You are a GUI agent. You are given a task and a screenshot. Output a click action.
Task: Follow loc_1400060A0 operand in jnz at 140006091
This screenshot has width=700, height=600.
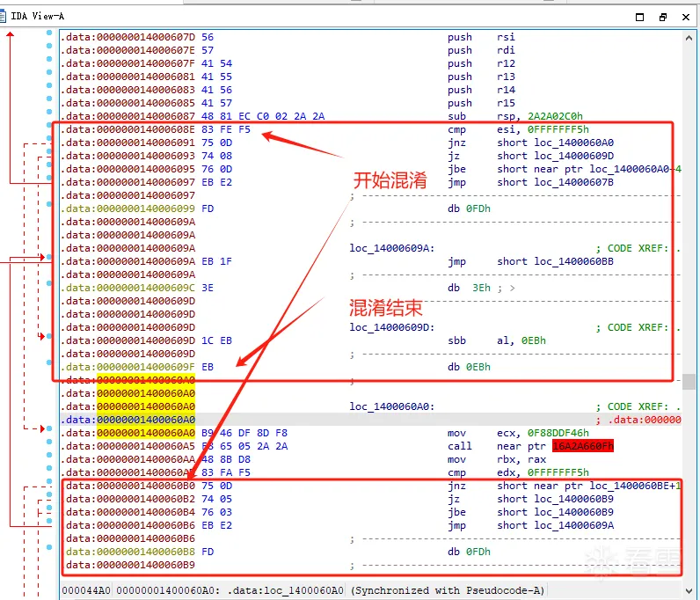pyautogui.click(x=573, y=143)
